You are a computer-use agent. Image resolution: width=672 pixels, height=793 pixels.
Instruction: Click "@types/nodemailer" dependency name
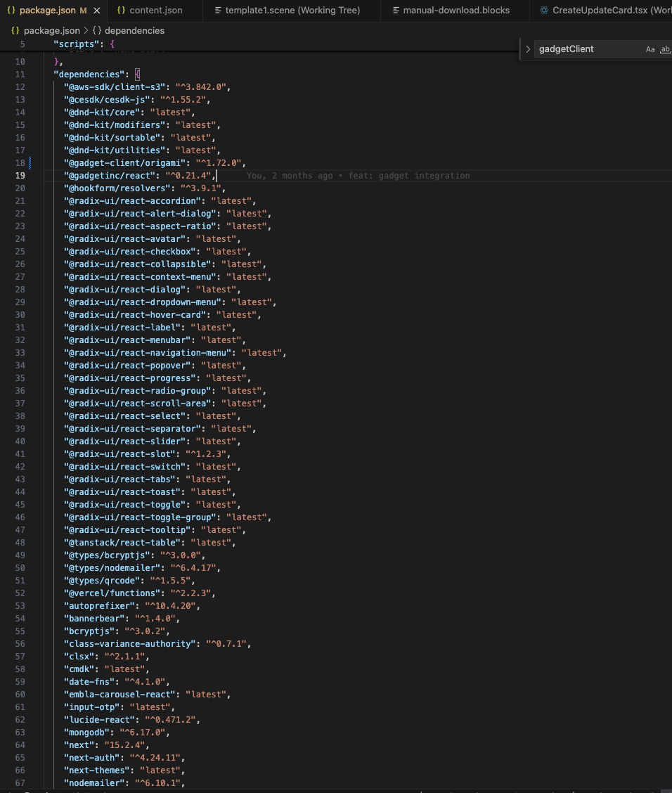pyautogui.click(x=112, y=568)
